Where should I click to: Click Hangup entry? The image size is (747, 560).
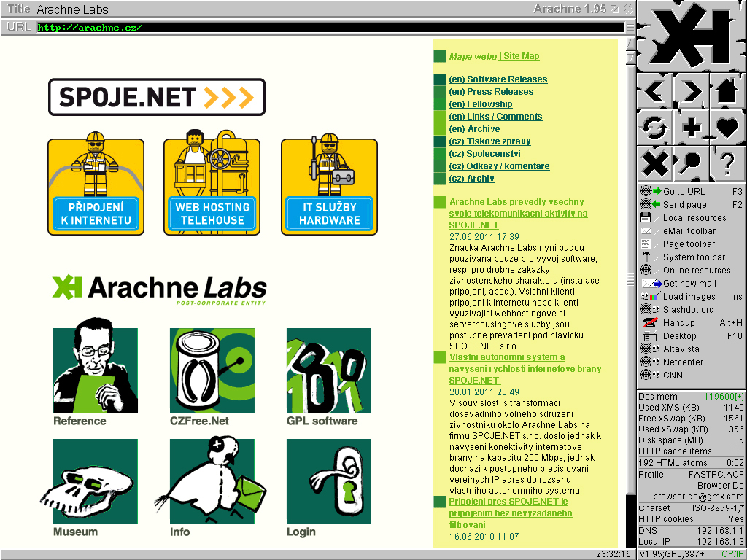click(x=692, y=322)
